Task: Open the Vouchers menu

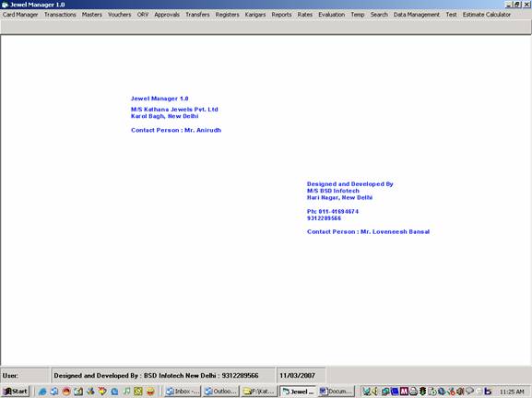Action: pos(120,15)
